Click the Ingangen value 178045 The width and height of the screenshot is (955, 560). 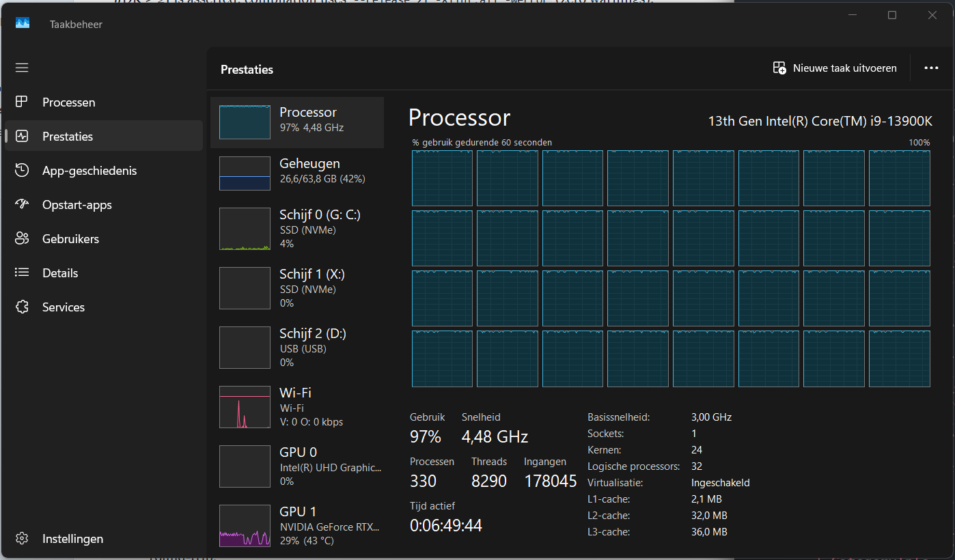point(551,481)
